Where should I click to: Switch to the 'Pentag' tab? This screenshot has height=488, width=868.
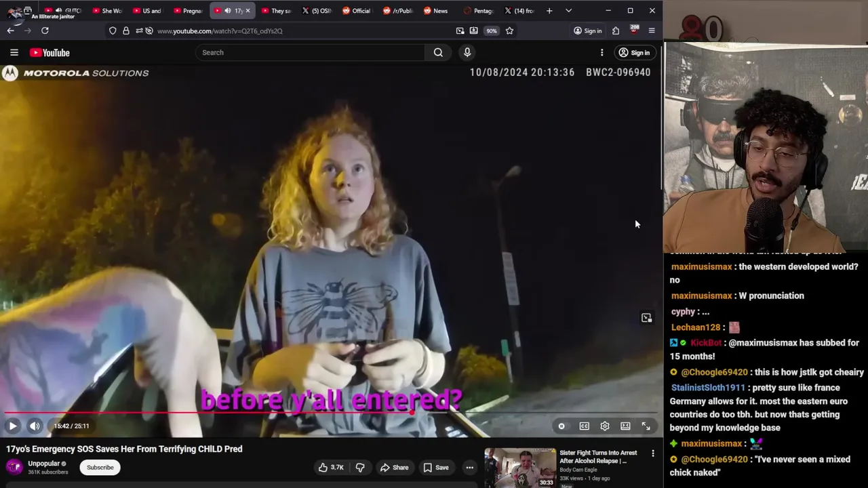click(478, 11)
